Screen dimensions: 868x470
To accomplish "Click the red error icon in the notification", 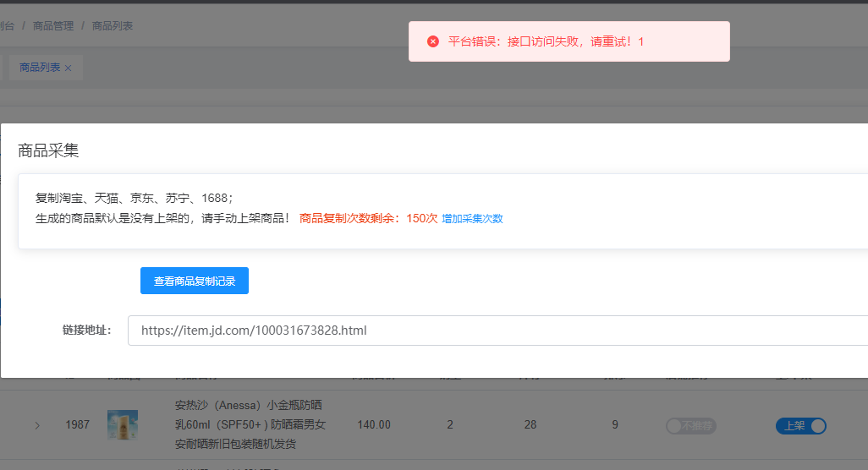I will click(433, 41).
